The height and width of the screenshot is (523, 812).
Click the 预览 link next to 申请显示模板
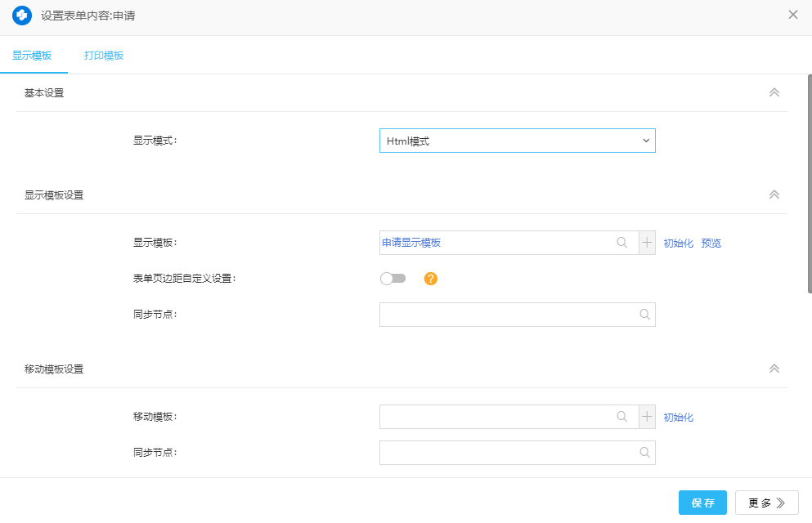[x=711, y=243]
